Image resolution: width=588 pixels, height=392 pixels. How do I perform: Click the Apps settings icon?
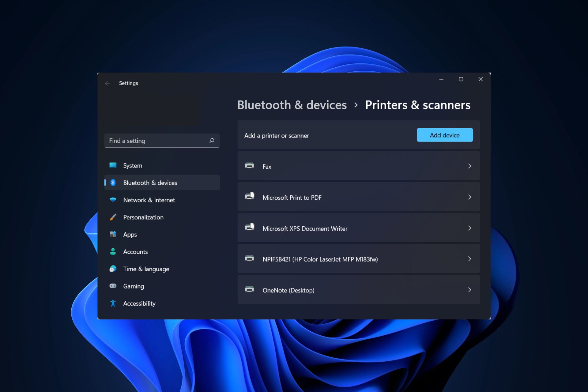coord(113,234)
